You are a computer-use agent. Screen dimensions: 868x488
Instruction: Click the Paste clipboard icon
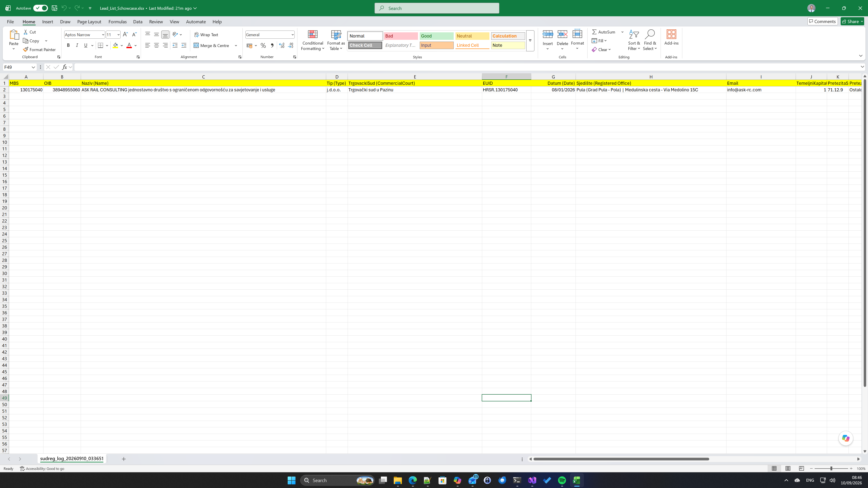pos(14,35)
